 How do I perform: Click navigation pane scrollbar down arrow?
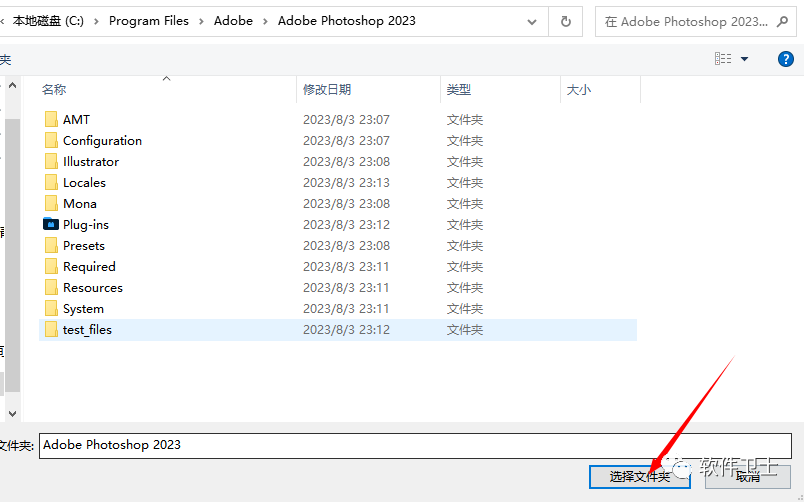click(13, 413)
